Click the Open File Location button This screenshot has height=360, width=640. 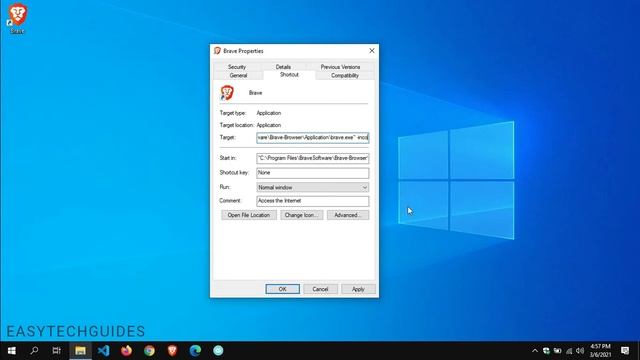click(x=249, y=215)
